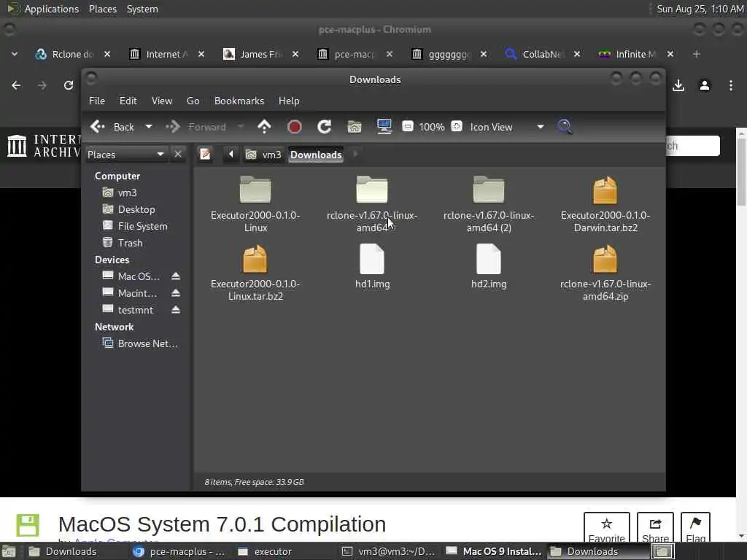Reload the Chromium page

tap(69, 86)
